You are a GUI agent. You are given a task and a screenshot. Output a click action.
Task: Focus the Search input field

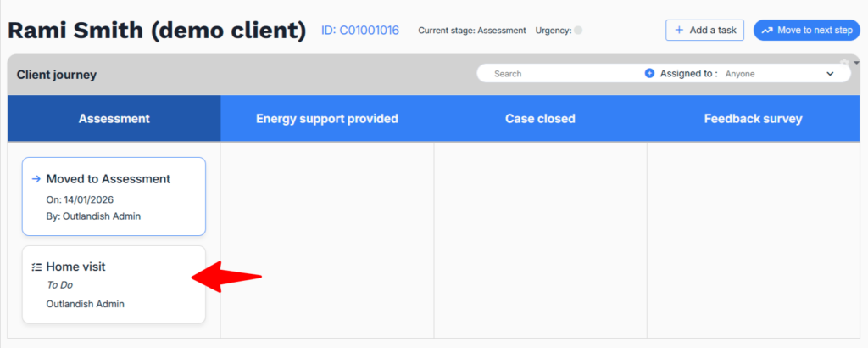coord(559,74)
